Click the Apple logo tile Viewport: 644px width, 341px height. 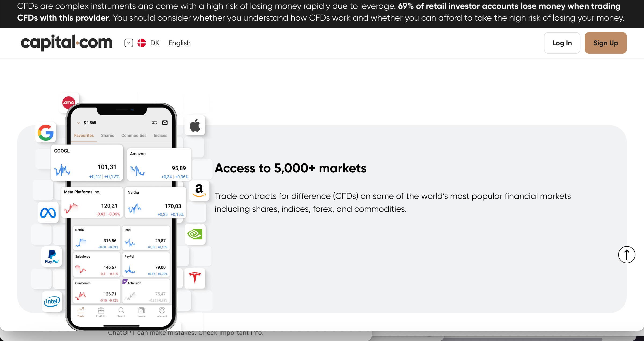pos(195,125)
